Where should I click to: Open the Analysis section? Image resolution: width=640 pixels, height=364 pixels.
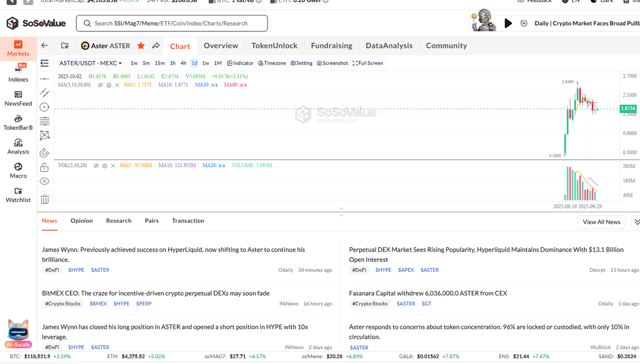18,147
